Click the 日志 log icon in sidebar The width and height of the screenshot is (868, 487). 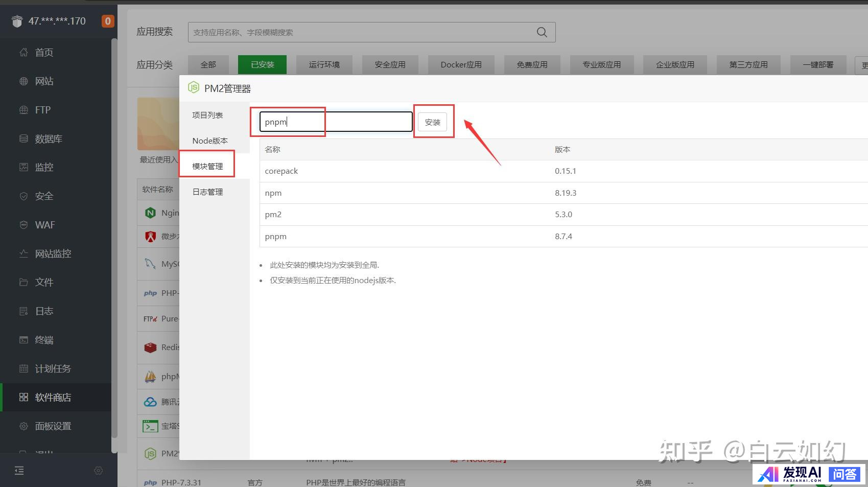[24, 311]
